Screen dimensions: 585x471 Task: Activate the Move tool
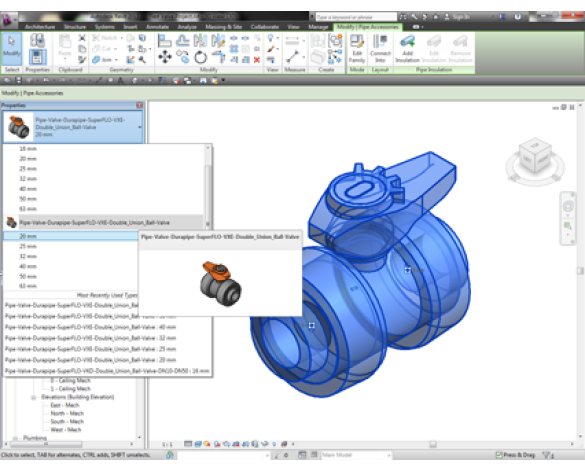(165, 57)
